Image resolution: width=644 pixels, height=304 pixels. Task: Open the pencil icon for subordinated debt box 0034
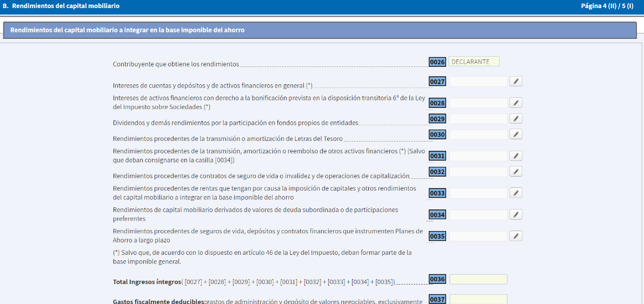(x=516, y=215)
